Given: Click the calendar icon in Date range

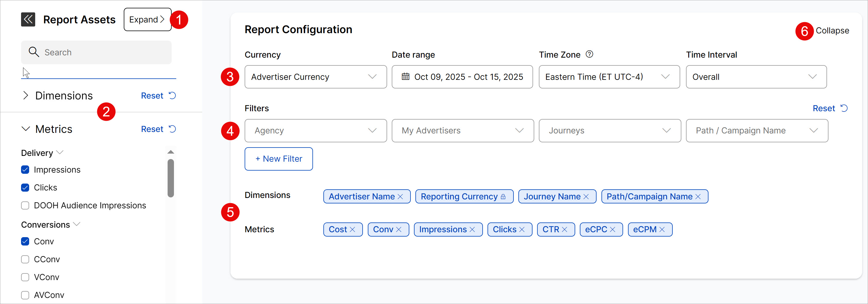Looking at the screenshot, I should [405, 77].
